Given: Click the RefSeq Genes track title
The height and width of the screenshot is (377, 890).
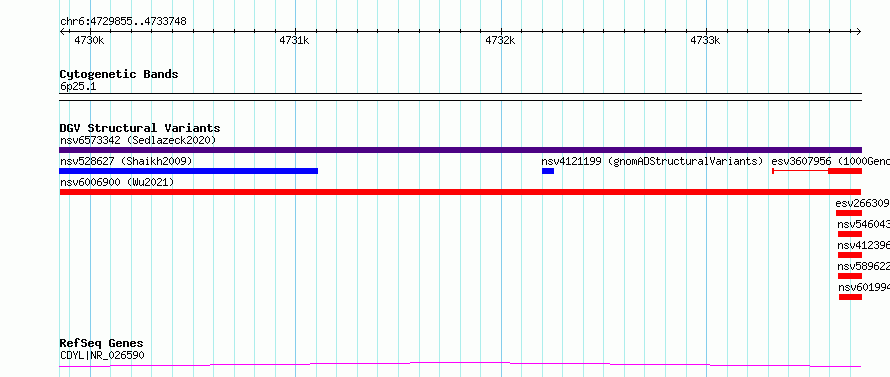Looking at the screenshot, I should click(102, 344).
